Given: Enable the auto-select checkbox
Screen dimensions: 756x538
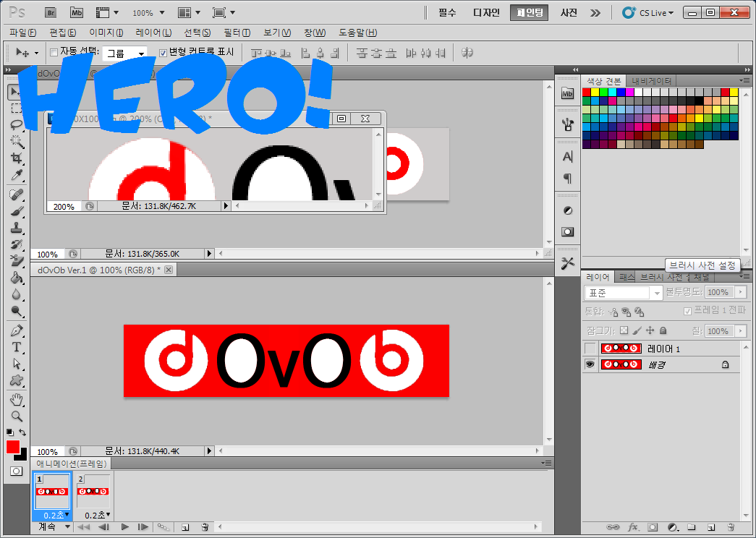Looking at the screenshot, I should [54, 52].
